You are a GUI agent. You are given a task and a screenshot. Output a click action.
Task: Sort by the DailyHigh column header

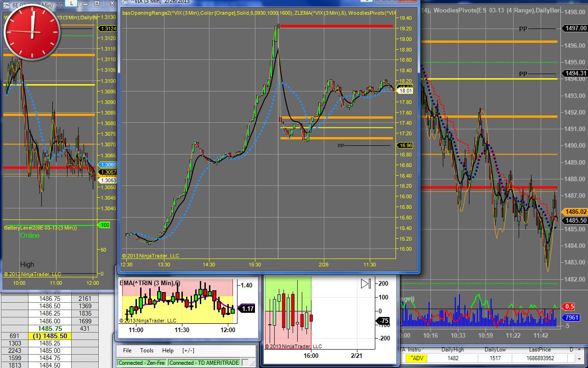click(x=453, y=350)
